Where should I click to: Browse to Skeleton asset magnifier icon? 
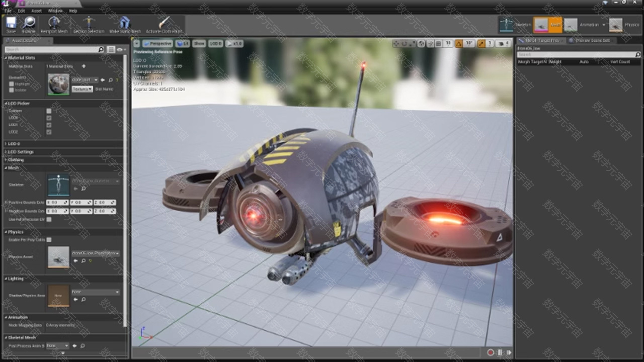pos(83,189)
